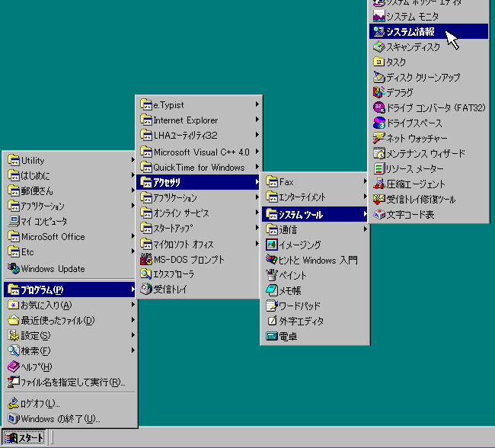The image size is (495, 448).
Task: Expand the e.Typist submenu arrow
Action: click(257, 104)
